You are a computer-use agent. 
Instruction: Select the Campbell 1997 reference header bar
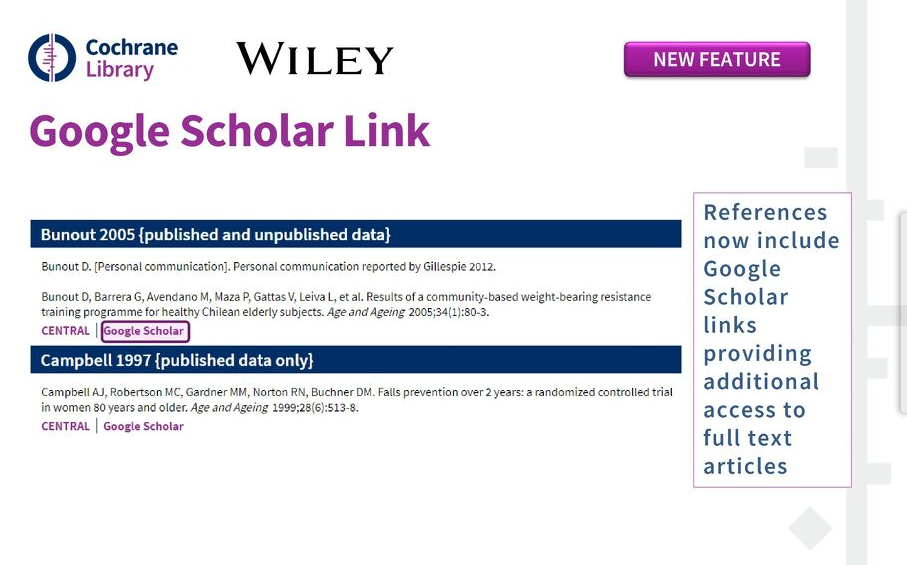355,359
